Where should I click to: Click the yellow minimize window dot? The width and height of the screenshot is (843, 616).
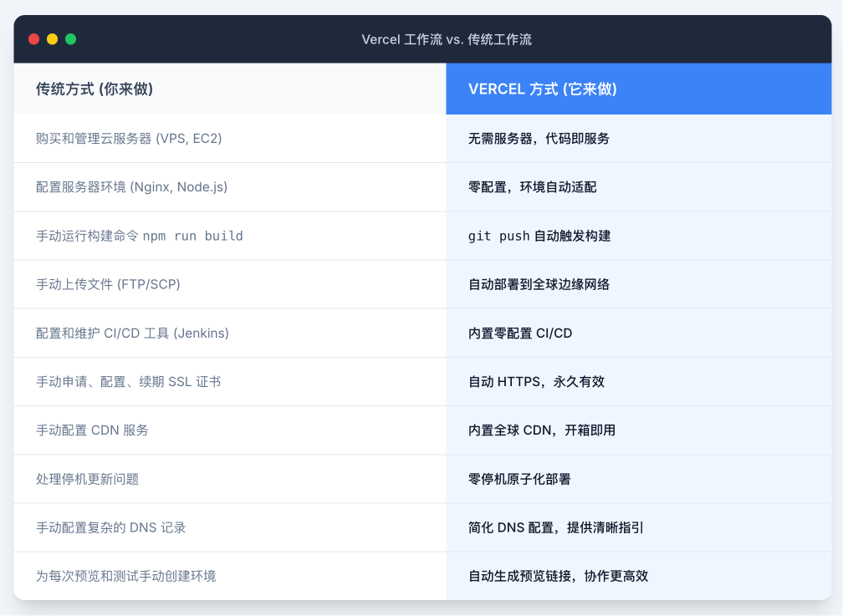pos(53,39)
